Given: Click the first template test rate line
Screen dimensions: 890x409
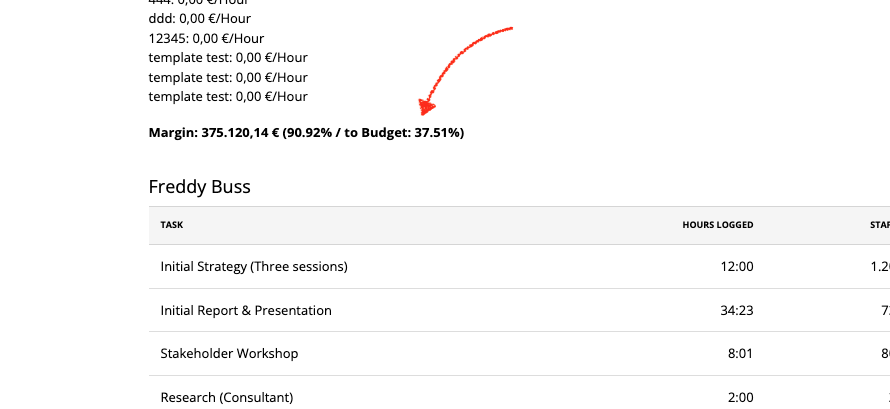Looking at the screenshot, I should pos(228,58).
